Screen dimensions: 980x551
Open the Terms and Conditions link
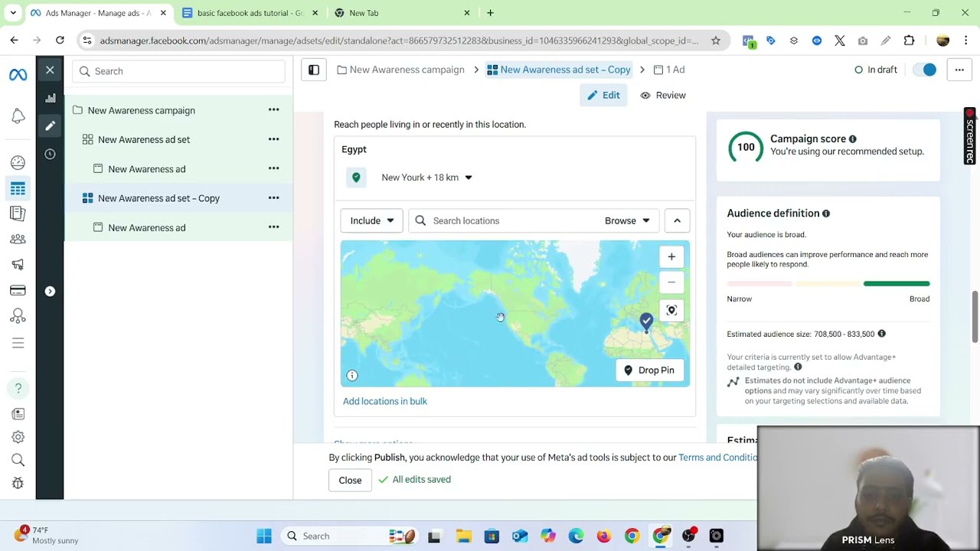tap(717, 458)
